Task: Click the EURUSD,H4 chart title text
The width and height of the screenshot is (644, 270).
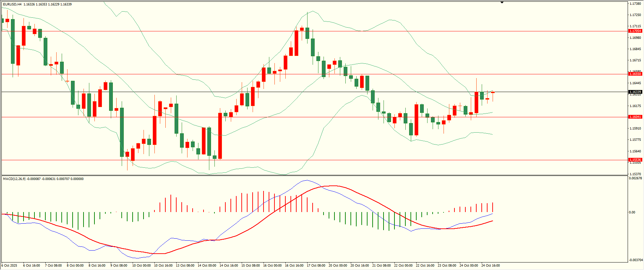Action: [x=12, y=4]
